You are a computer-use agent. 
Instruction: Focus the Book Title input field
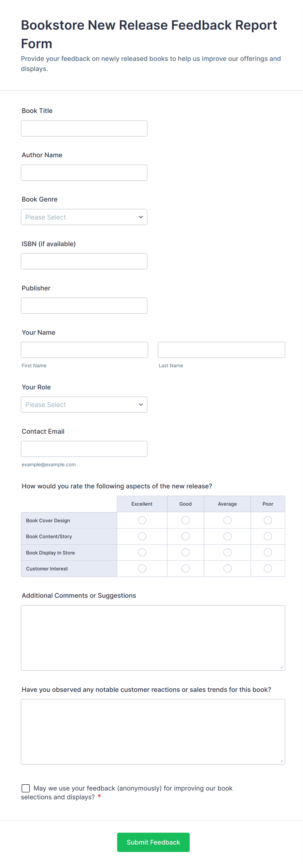click(x=84, y=128)
